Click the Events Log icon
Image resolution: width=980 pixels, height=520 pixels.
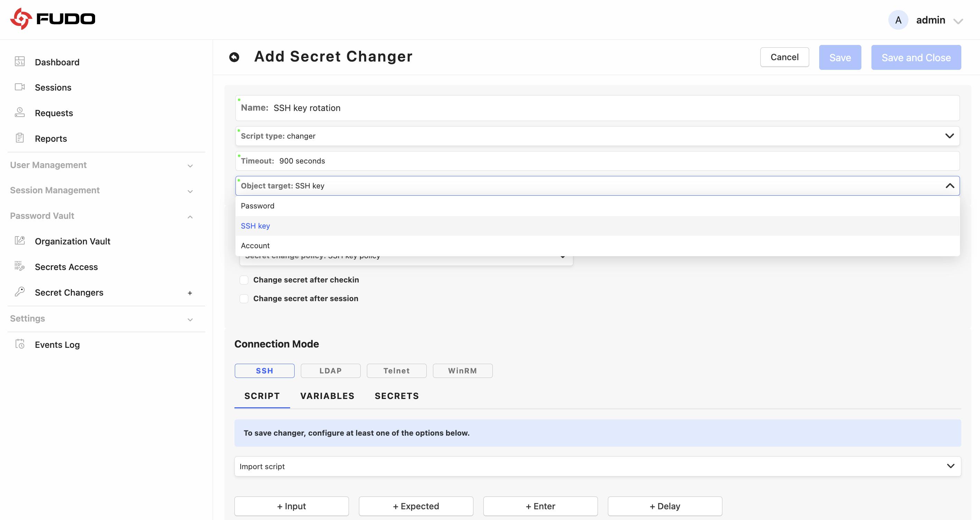coord(20,344)
